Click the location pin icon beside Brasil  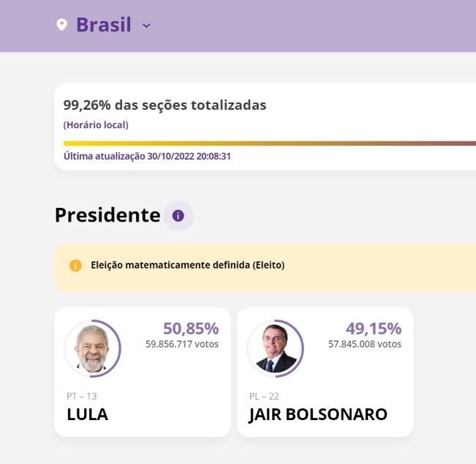[x=61, y=25]
